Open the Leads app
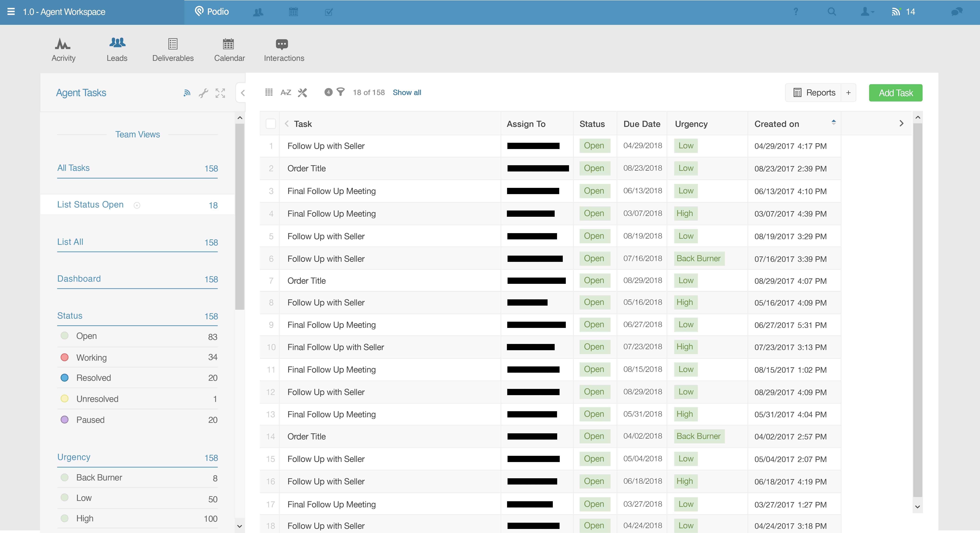This screenshot has height=533, width=980. [117, 50]
